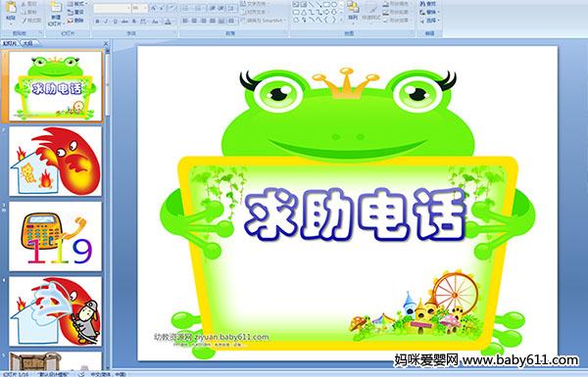This screenshot has width=588, height=377.
Task: Click the font color A icon
Action: coord(168,22)
